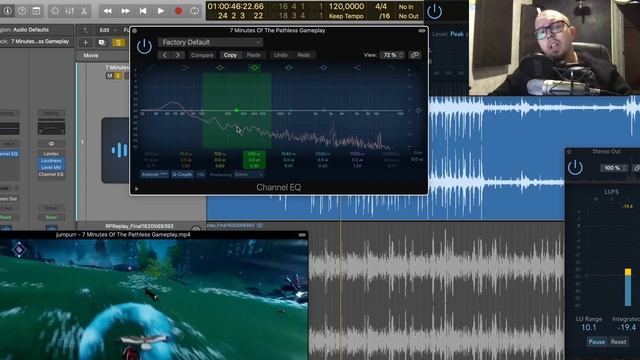This screenshot has width=640, height=360.
Task: Open the View 72% size dropdown
Action: pos(392,55)
